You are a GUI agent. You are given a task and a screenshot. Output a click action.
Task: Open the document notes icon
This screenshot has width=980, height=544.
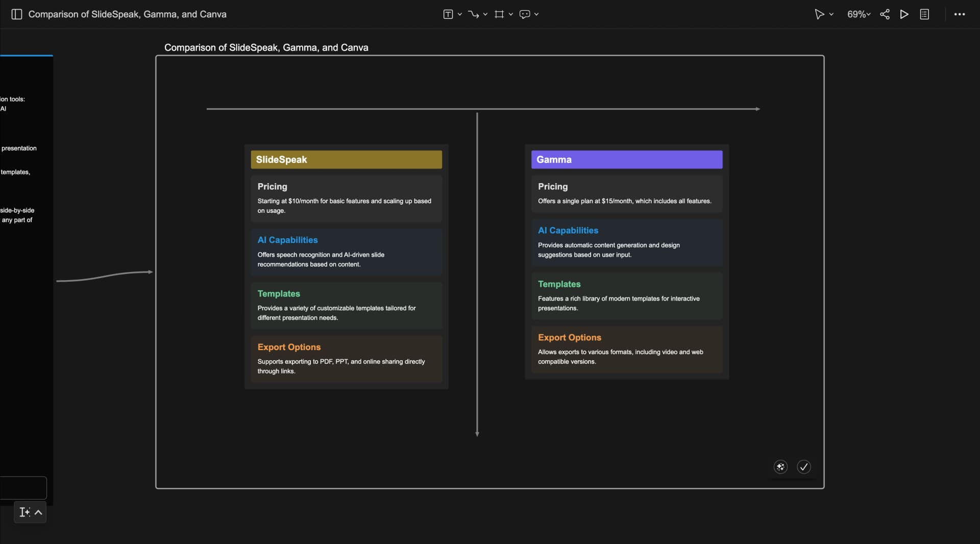click(924, 14)
